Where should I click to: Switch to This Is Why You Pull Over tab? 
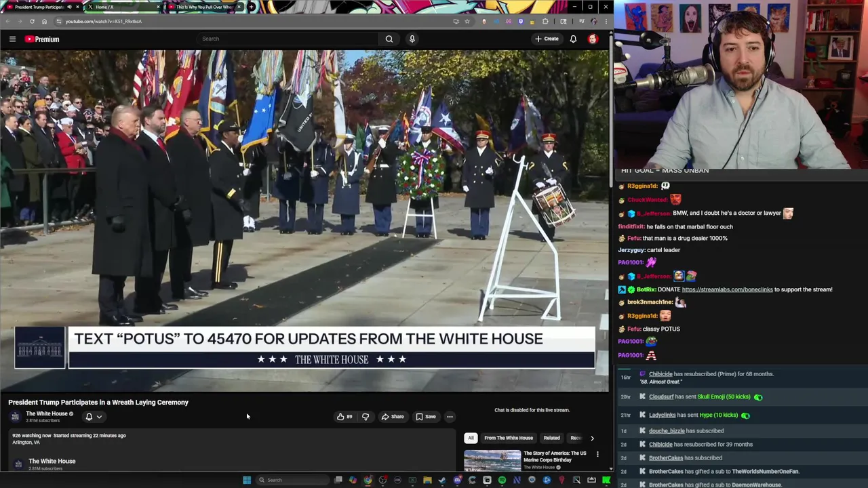click(203, 7)
